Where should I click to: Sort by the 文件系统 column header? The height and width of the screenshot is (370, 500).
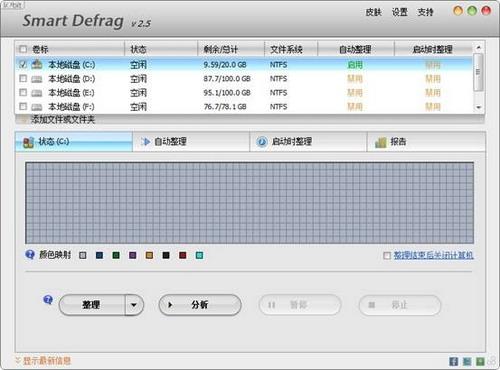(x=291, y=49)
